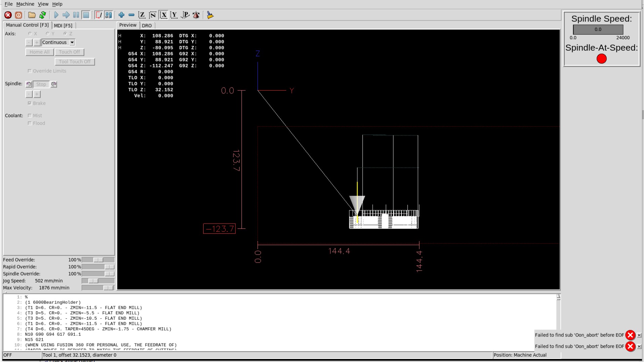644x362 pixels.
Task: Switch to the MDI [F5] tab
Action: pyautogui.click(x=63, y=26)
